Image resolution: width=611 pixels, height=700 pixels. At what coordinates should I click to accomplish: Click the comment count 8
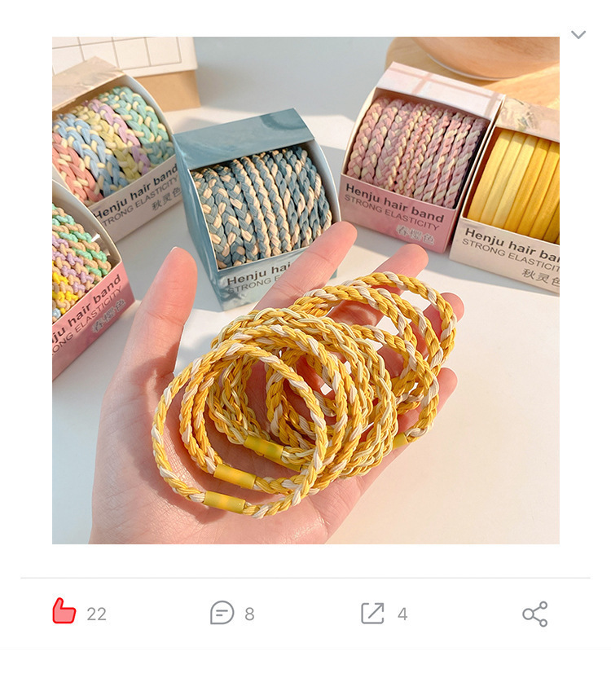249,614
